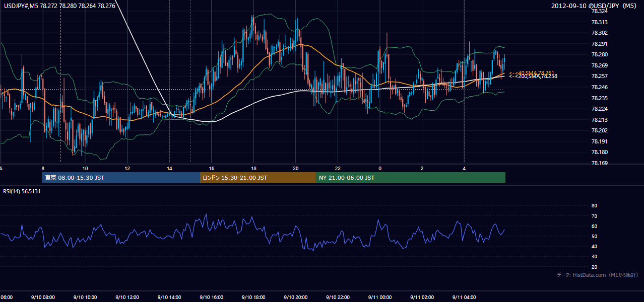Click price axis label 78.246
The width and height of the screenshot is (644, 302).
tap(599, 87)
